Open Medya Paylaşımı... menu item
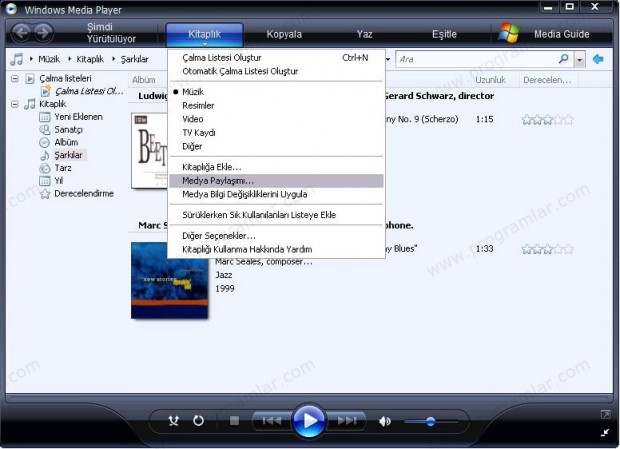 coord(276,181)
